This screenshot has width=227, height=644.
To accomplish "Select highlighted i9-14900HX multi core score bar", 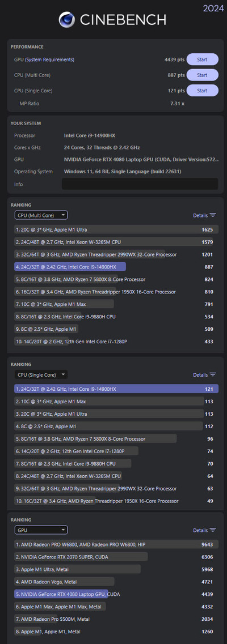I will click(x=70, y=267).
